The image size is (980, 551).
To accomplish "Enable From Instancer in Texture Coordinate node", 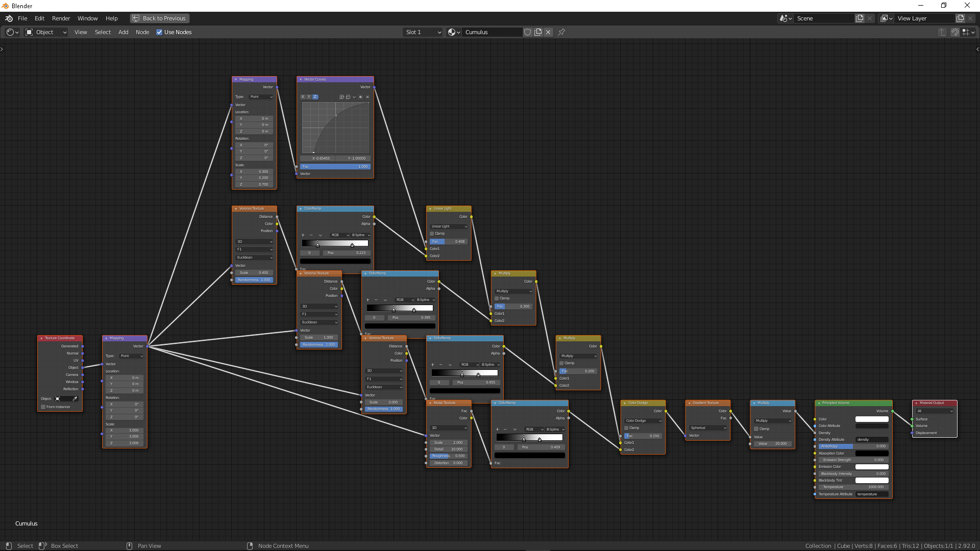I will [43, 407].
